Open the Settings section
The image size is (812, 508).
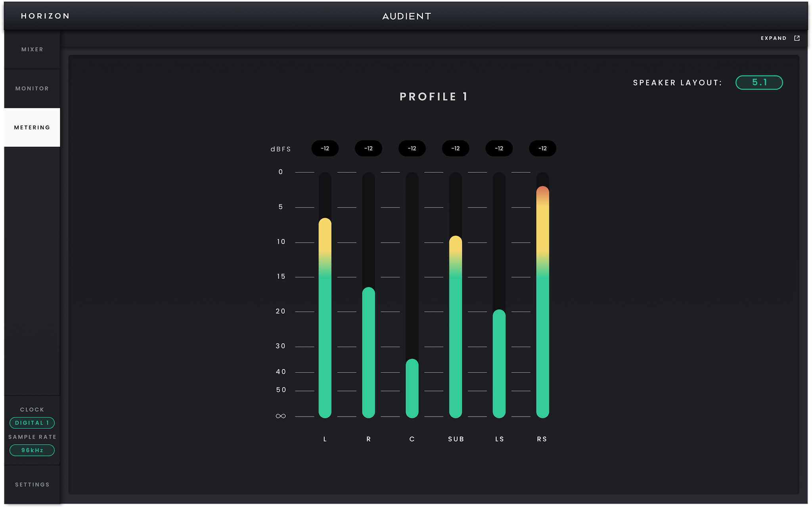click(32, 485)
